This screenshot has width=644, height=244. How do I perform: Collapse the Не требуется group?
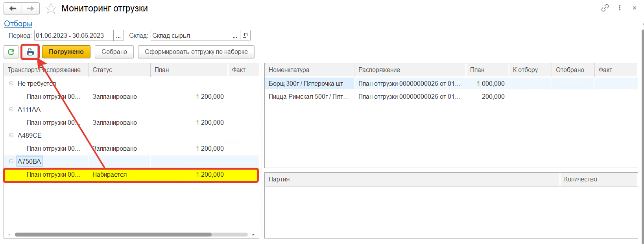(11, 83)
